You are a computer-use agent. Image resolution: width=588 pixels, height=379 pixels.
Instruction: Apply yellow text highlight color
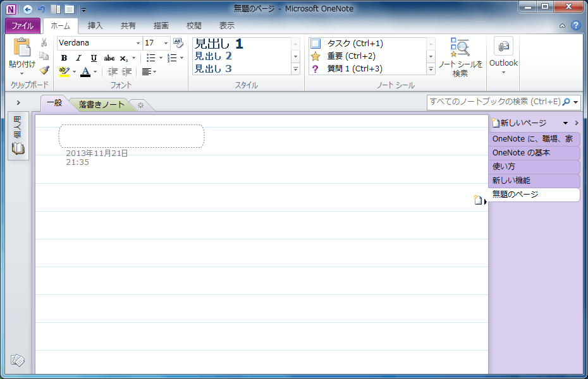point(64,71)
